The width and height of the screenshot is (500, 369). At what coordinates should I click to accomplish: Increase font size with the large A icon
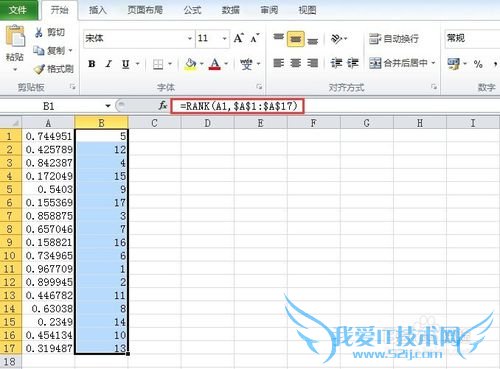coord(238,38)
